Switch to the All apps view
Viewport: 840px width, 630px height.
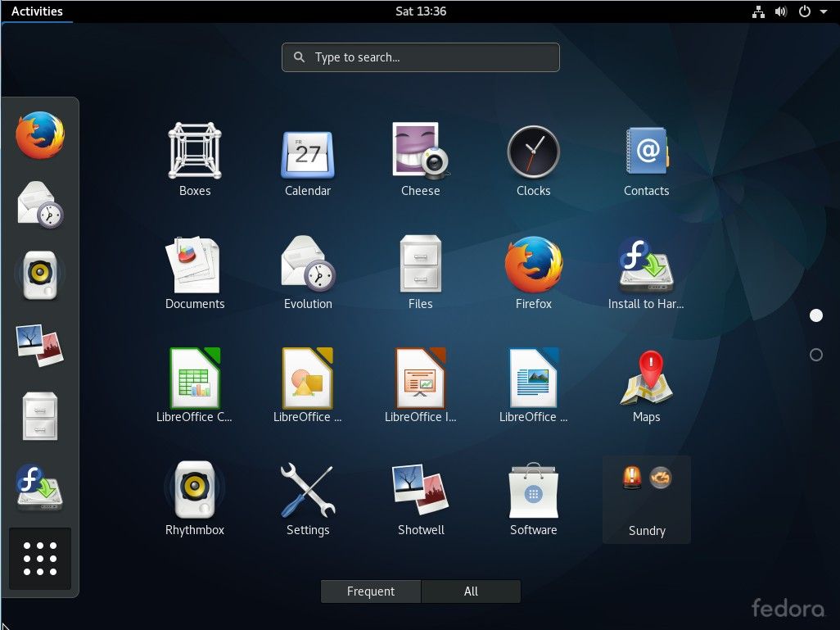(471, 591)
